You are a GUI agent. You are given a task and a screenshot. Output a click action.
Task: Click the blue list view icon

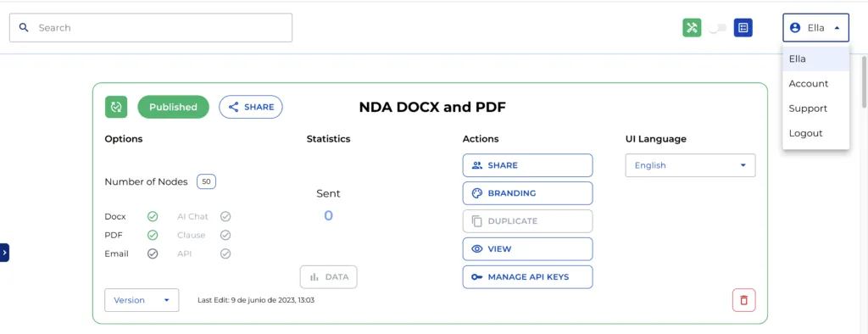(743, 28)
